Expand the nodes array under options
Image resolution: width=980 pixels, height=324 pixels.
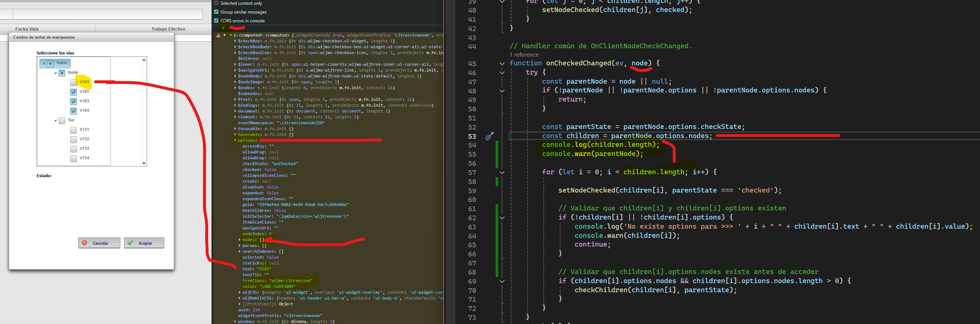pyautogui.click(x=240, y=240)
